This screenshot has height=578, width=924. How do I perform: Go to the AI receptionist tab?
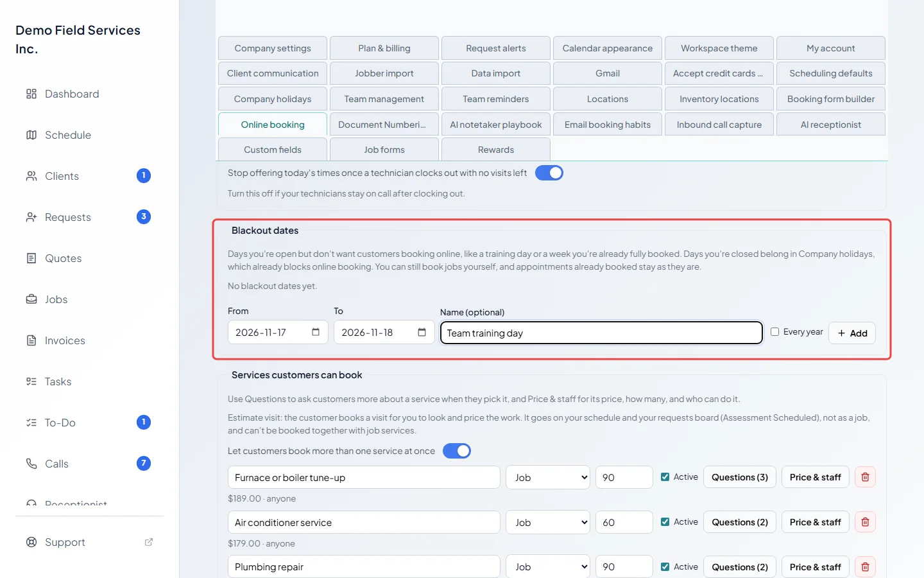[831, 125]
